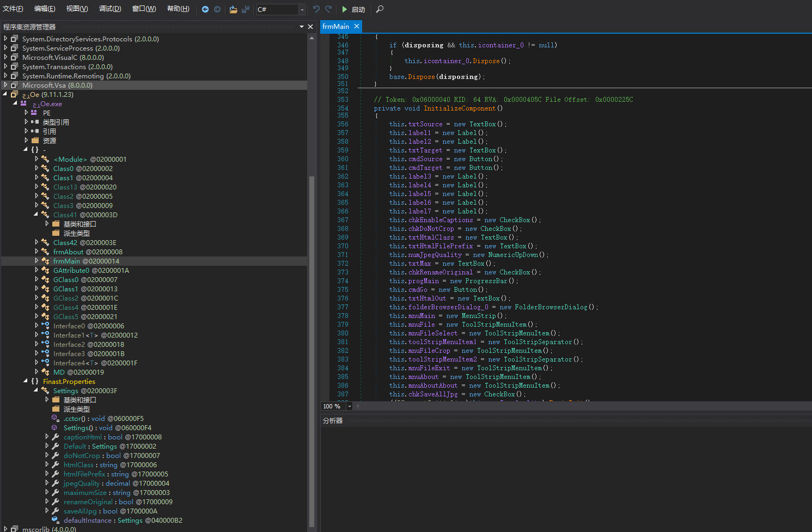Click the open file folder icon

coord(233,9)
